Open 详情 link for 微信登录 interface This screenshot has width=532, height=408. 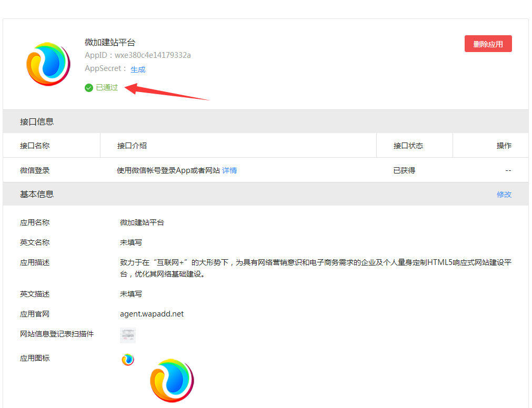[229, 170]
